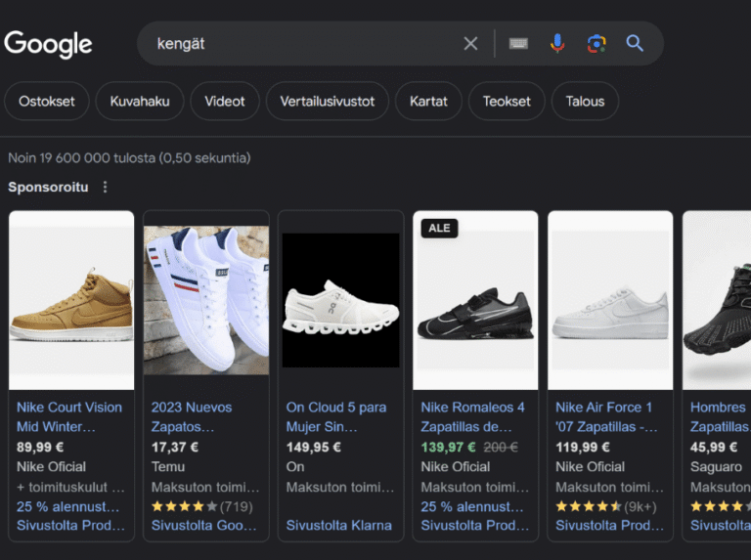Click the Temu seller name
This screenshot has width=751, height=560.
168,467
